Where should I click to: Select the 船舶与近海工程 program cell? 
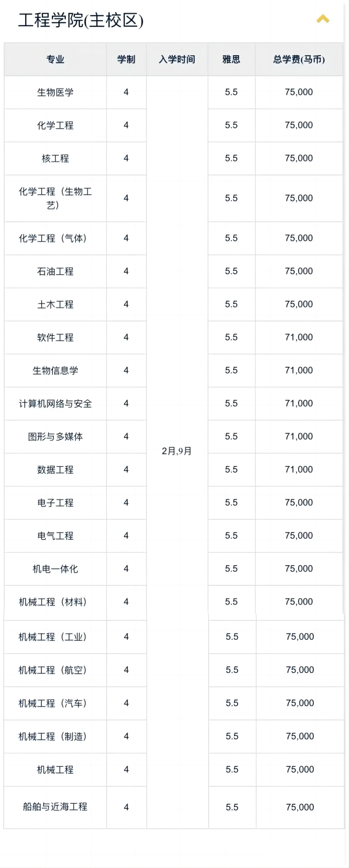tap(55, 807)
